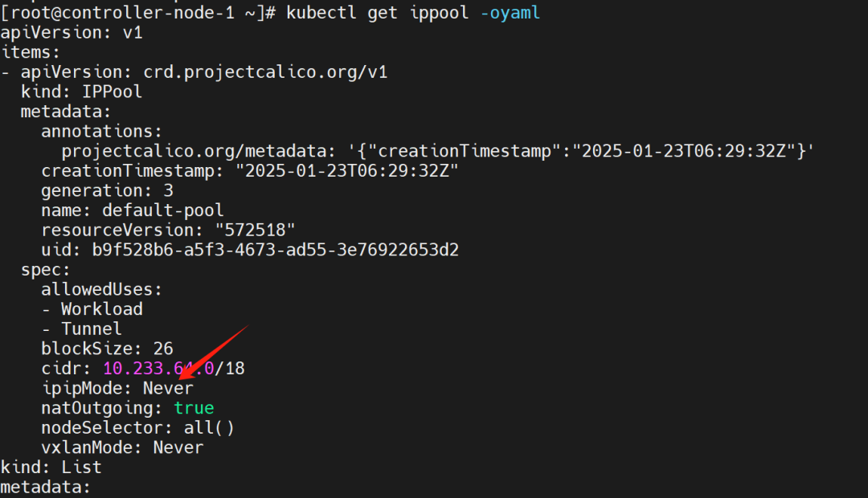Click the green natOutgoing true value
Screen dimensions: 868x498
[194, 408]
